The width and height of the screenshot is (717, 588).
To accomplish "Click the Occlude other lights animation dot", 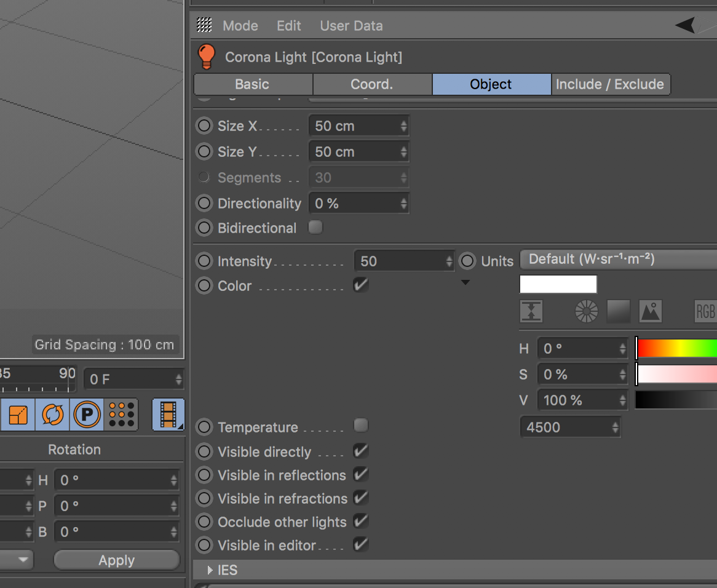I will point(204,522).
